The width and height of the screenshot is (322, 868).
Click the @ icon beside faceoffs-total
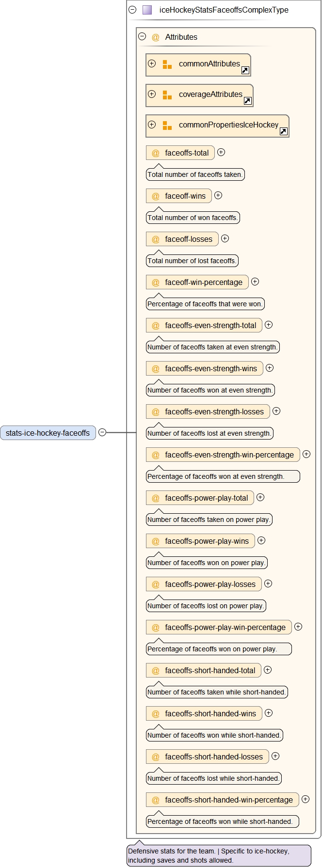(156, 153)
